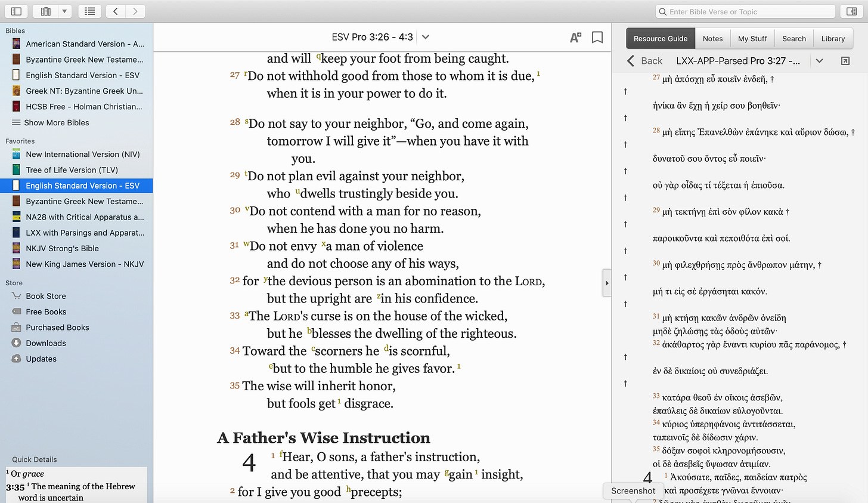Click the American Standard Version book icon

[x=16, y=44]
